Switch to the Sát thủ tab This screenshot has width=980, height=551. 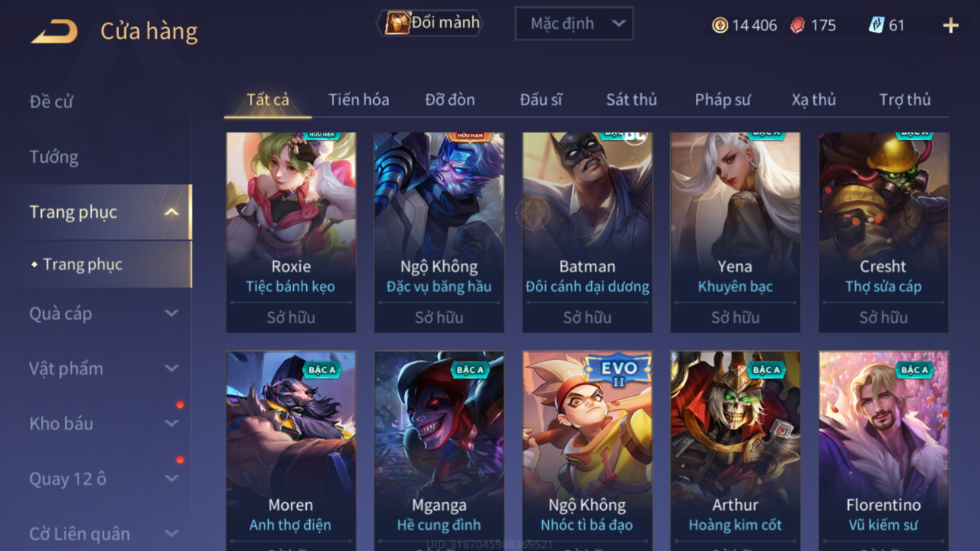click(631, 100)
